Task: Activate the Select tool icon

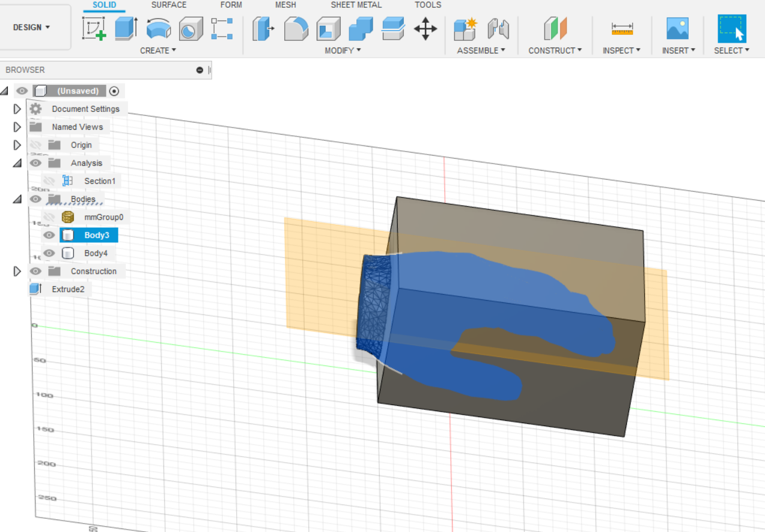Action: click(x=732, y=29)
